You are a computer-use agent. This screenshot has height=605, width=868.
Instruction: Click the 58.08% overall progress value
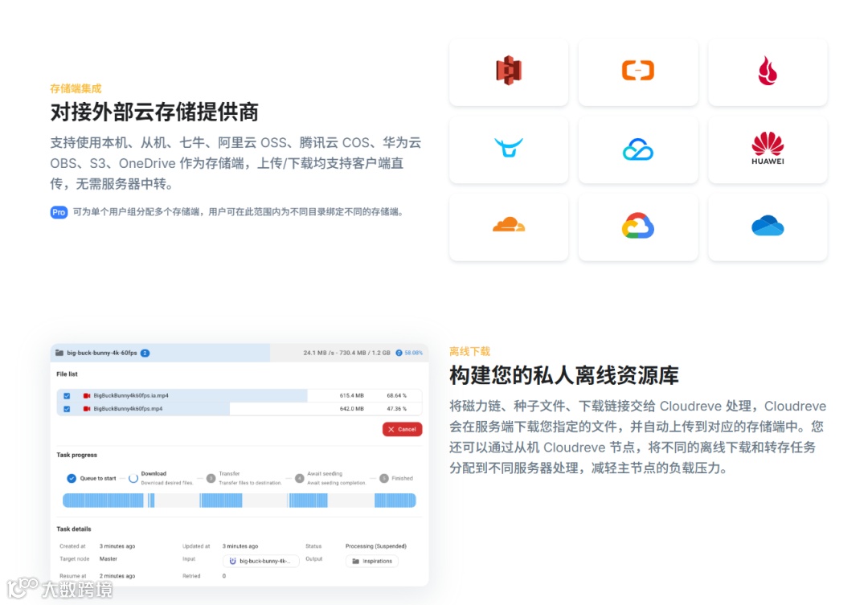tap(414, 353)
